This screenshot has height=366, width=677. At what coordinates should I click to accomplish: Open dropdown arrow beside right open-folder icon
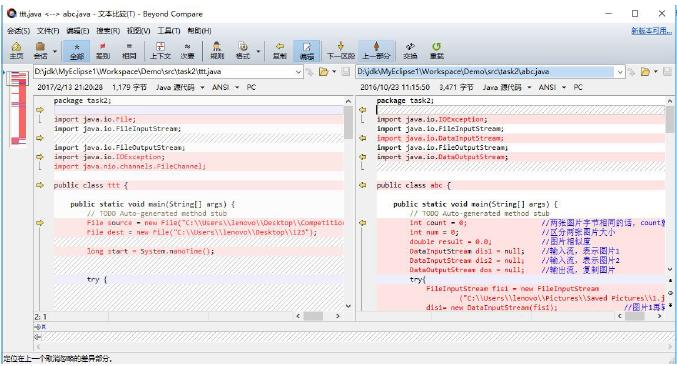click(656, 72)
